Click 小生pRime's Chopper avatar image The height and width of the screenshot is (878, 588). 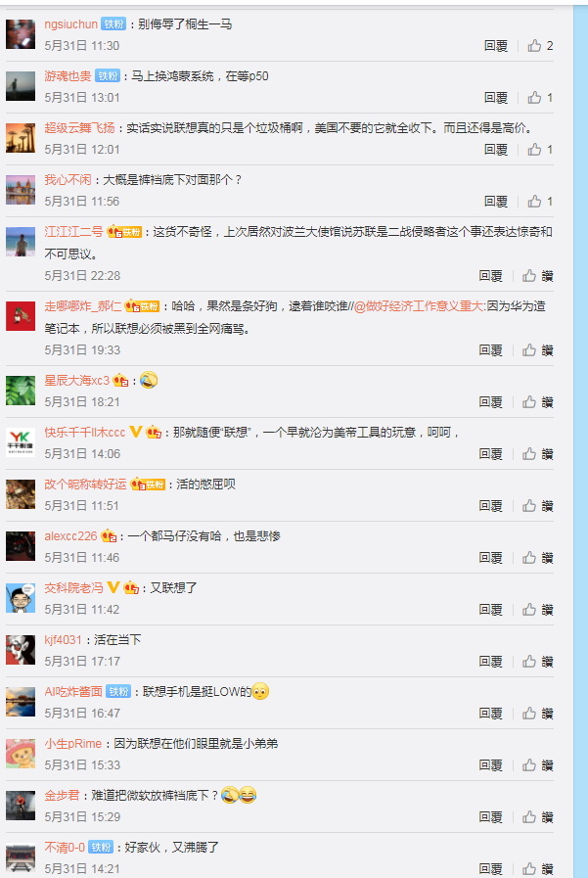(x=21, y=753)
